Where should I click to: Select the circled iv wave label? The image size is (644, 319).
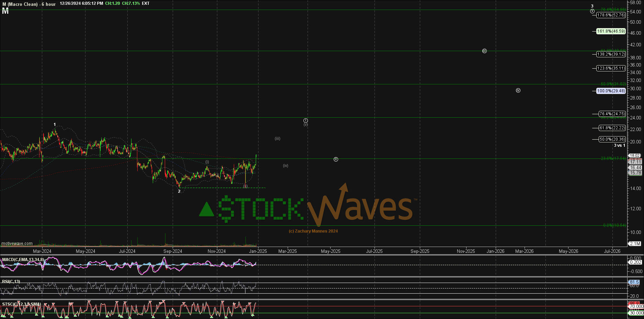518,91
